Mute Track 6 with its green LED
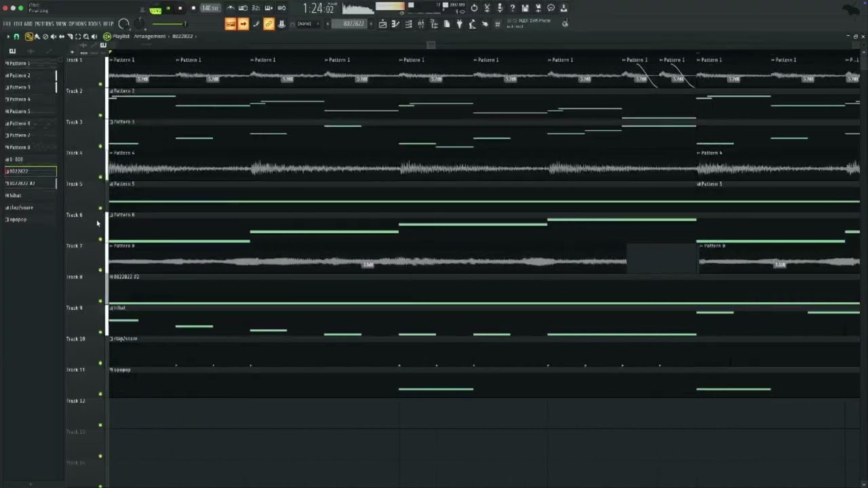 coord(100,239)
